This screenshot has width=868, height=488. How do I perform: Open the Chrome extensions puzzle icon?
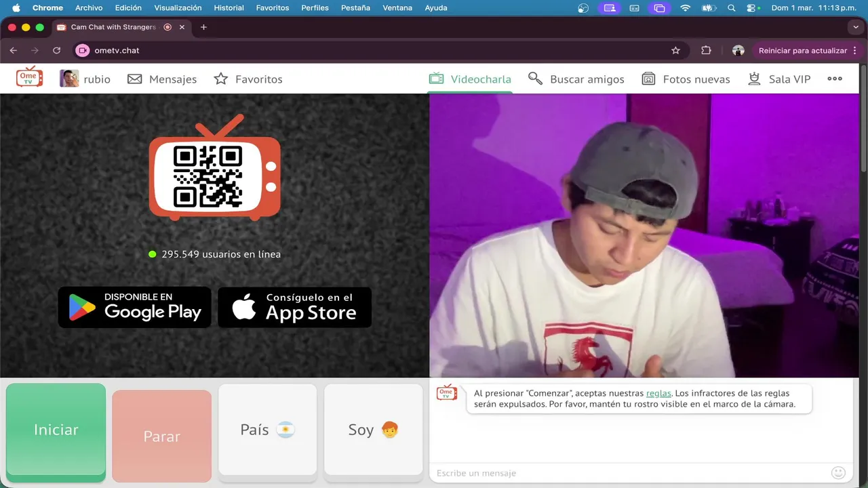[706, 50]
